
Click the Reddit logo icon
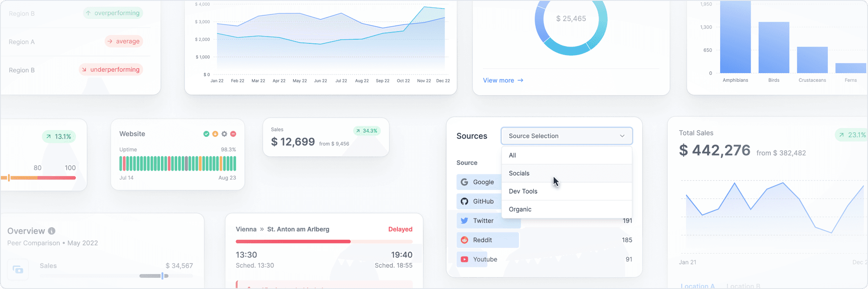tap(464, 240)
